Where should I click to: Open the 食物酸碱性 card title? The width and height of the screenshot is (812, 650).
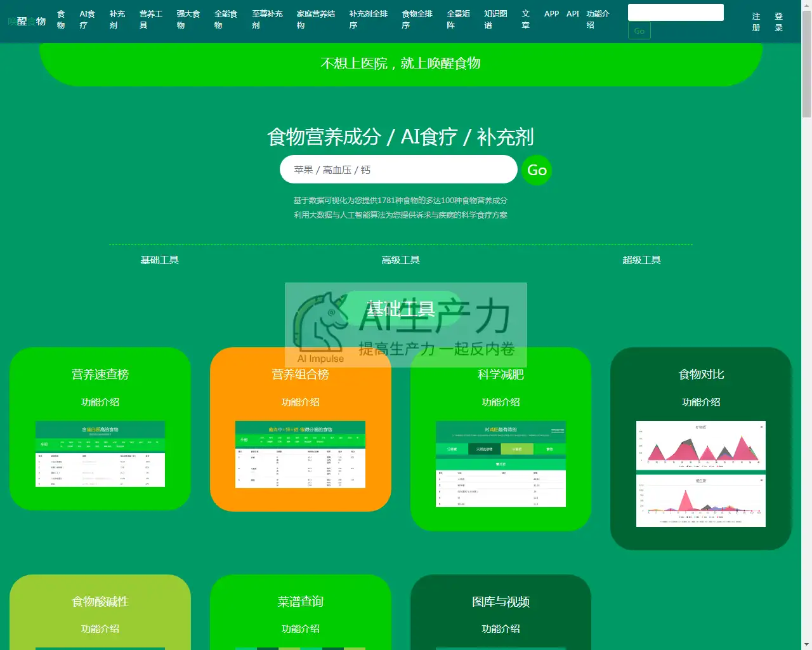[x=100, y=602]
